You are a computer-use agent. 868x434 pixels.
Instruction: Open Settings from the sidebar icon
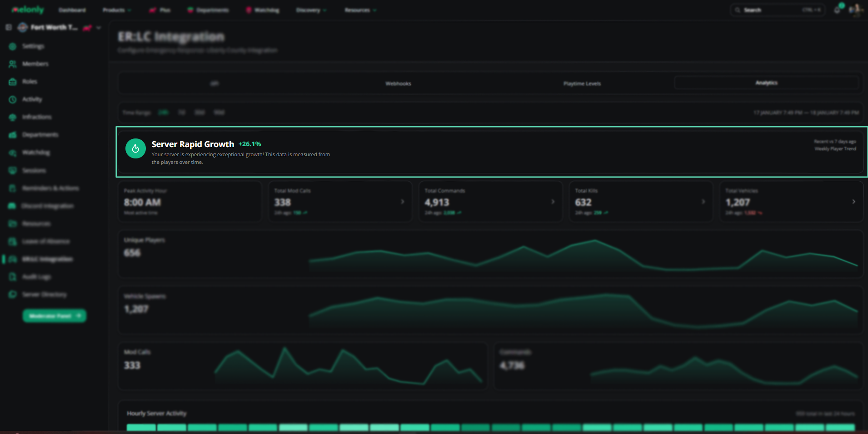point(13,46)
